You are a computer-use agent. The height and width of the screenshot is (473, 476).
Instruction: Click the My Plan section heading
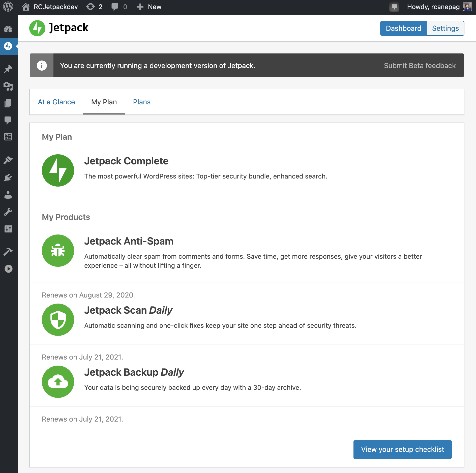[57, 137]
